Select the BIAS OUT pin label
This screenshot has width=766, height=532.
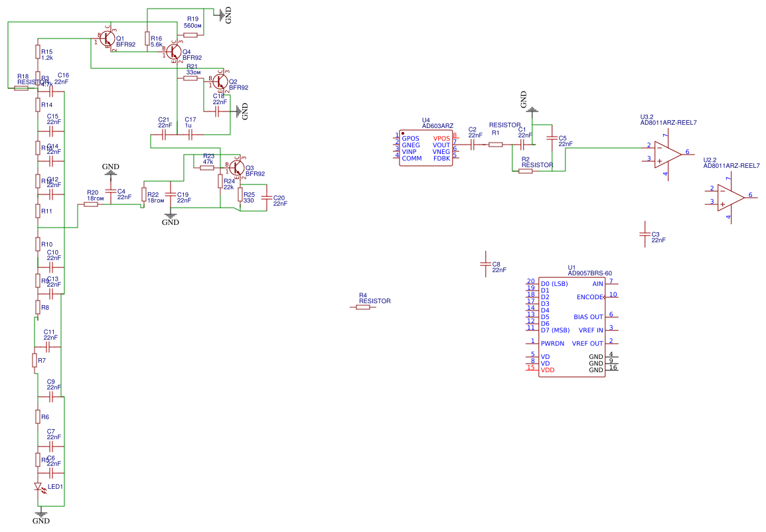588,317
